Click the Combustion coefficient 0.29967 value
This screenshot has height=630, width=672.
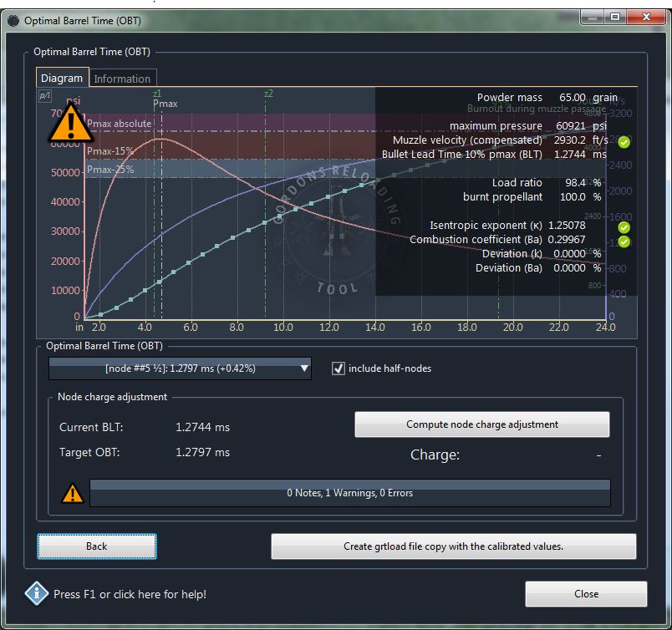click(x=567, y=240)
